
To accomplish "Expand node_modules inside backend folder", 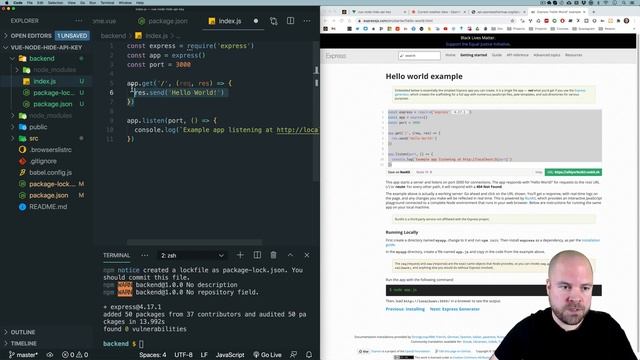I will (54, 70).
